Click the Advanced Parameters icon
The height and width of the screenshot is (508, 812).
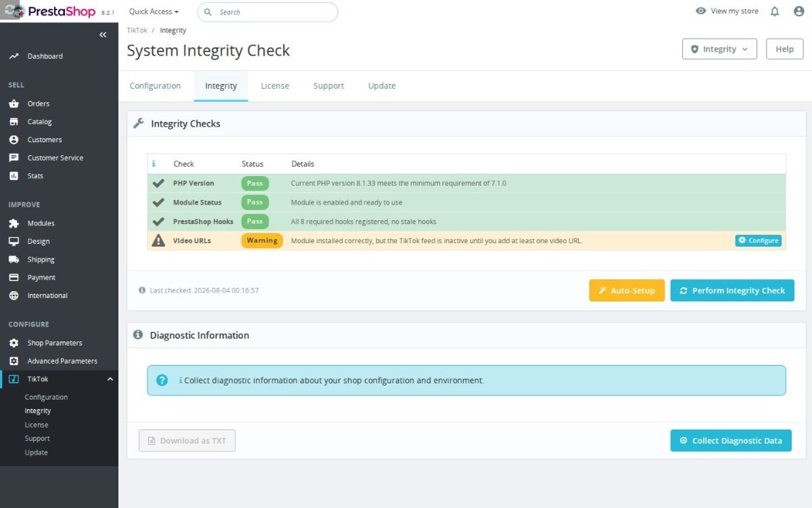[14, 361]
